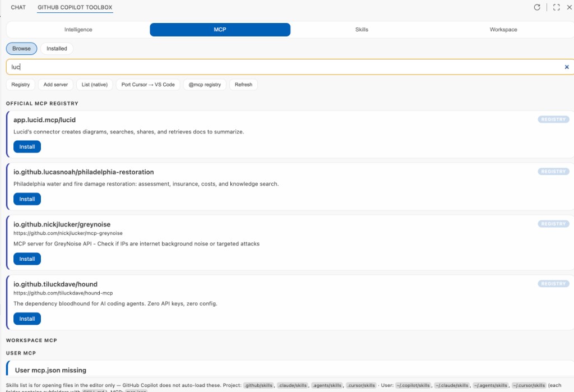This screenshot has height=392, width=574.
Task: Open the Workspace tab
Action: pyautogui.click(x=503, y=29)
